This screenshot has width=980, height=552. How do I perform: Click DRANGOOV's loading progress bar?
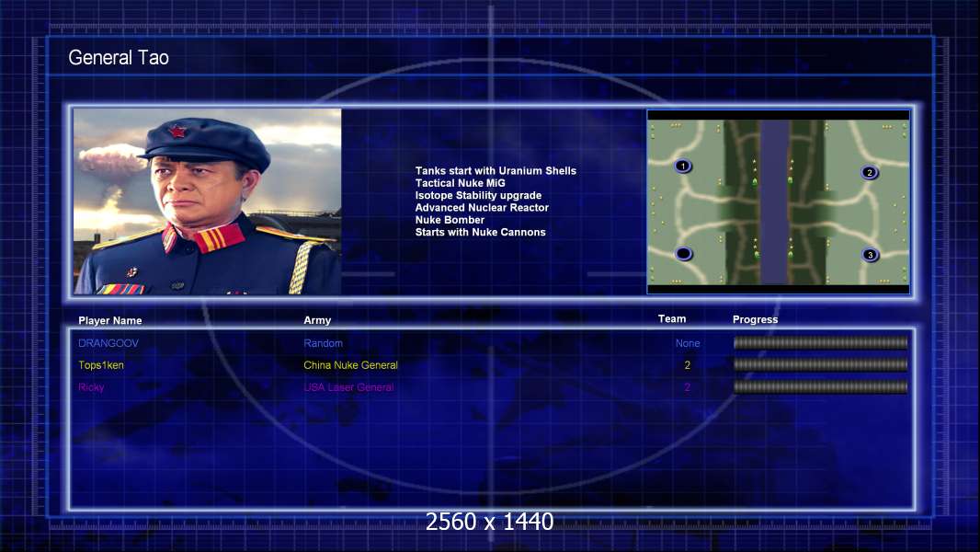point(821,342)
